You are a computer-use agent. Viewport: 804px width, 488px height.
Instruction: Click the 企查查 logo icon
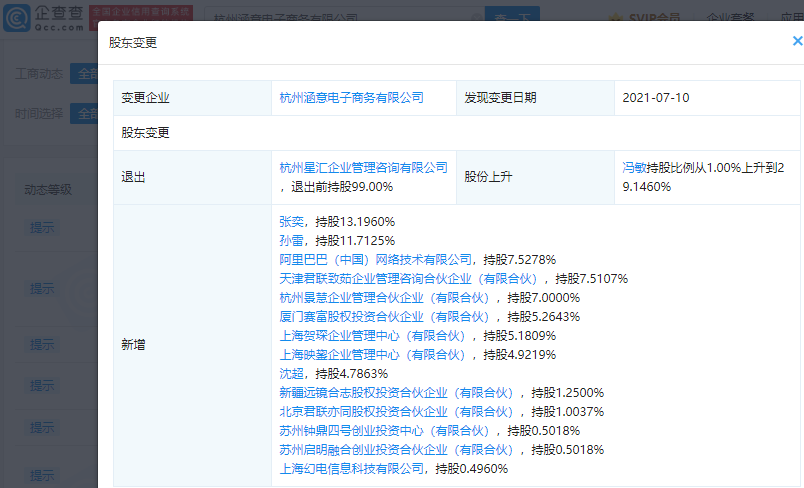[x=16, y=18]
